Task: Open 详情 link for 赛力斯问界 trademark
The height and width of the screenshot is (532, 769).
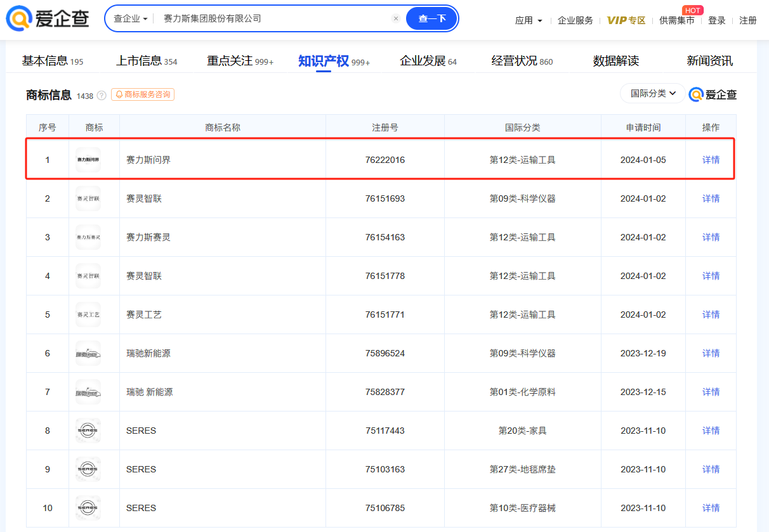Action: [711, 160]
